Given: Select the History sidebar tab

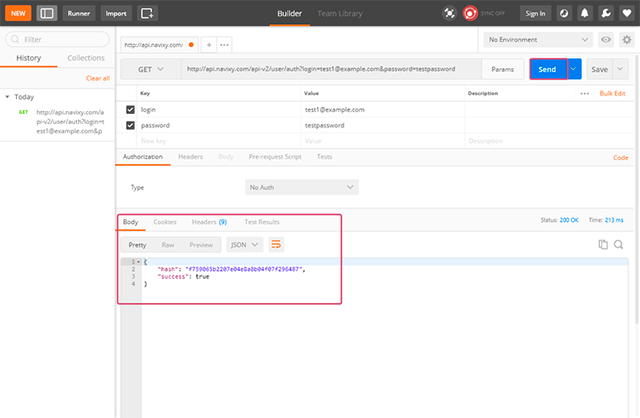Looking at the screenshot, I should tap(29, 58).
